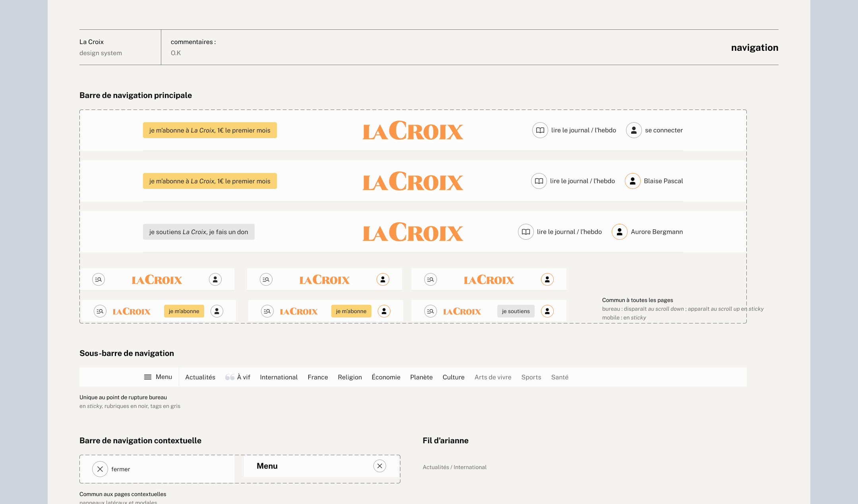Image resolution: width=858 pixels, height=504 pixels.
Task: Click 'Unique au point de rupture bureau' note
Action: point(123,397)
